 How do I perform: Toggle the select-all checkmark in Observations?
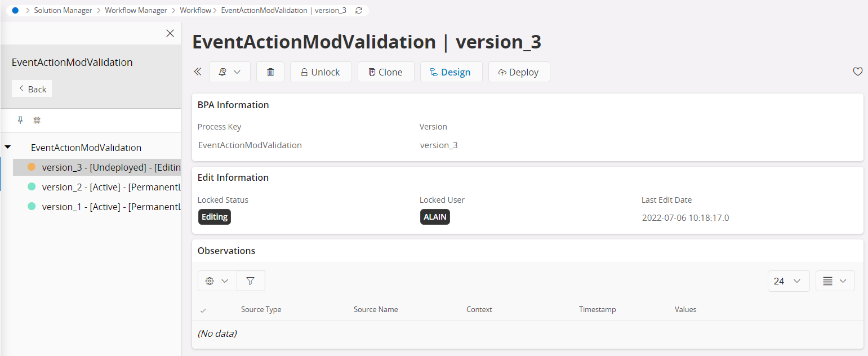coord(203,310)
